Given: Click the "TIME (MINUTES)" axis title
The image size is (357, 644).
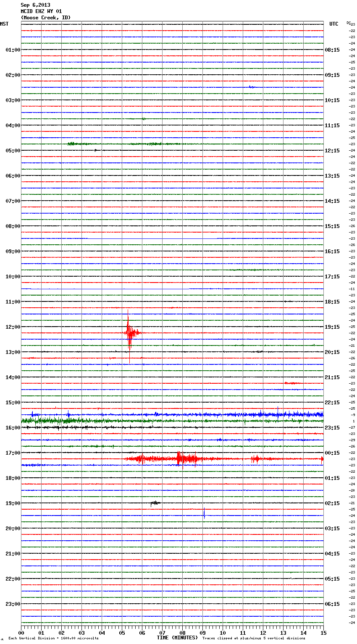Looking at the screenshot, I should (177, 638).
